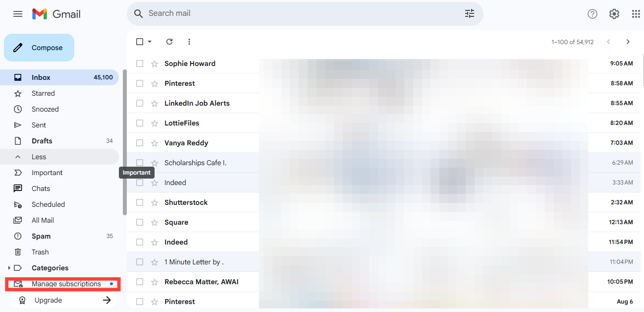Go to the next page of emails
644x312 pixels.
click(x=628, y=42)
